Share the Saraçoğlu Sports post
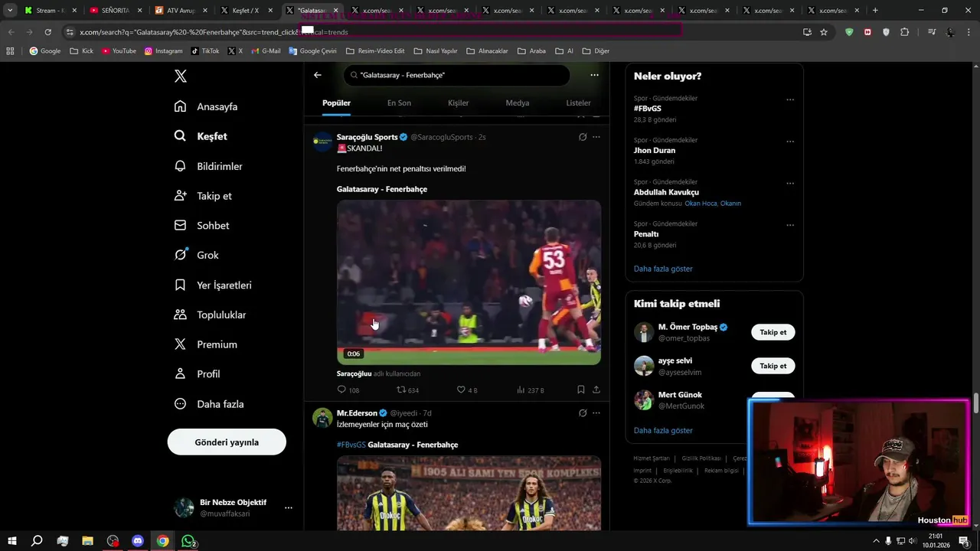The width and height of the screenshot is (980, 551). click(x=596, y=390)
